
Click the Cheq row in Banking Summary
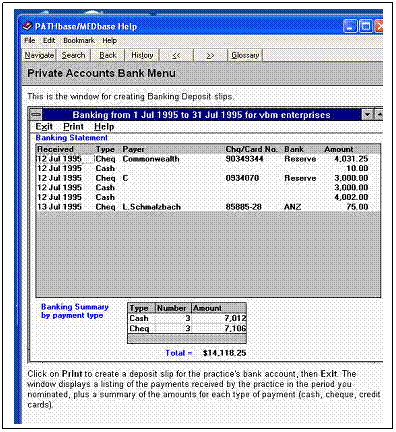pos(187,329)
